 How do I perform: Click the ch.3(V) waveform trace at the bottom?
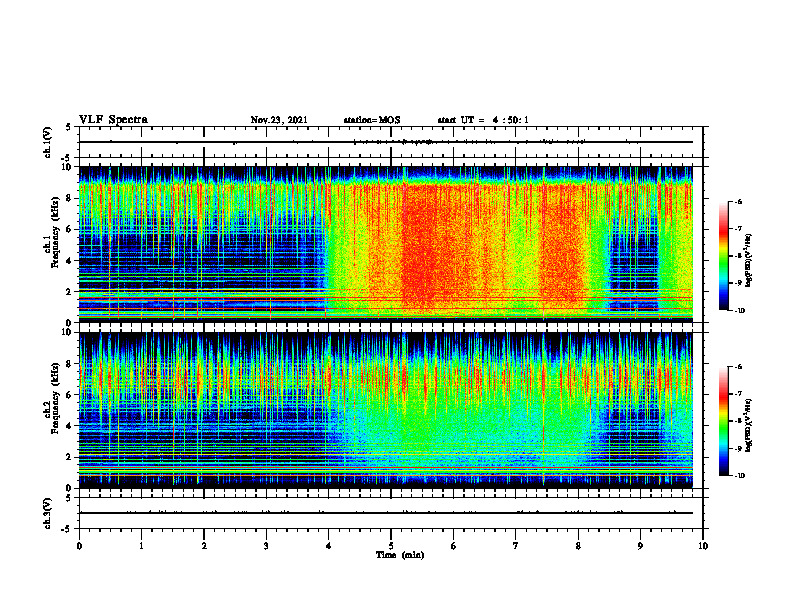coord(386,513)
